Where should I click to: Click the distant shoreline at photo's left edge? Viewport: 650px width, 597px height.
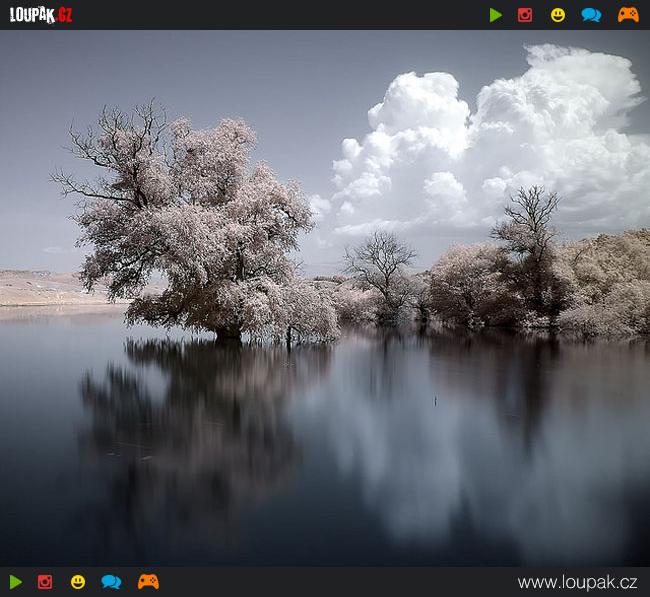40,288
